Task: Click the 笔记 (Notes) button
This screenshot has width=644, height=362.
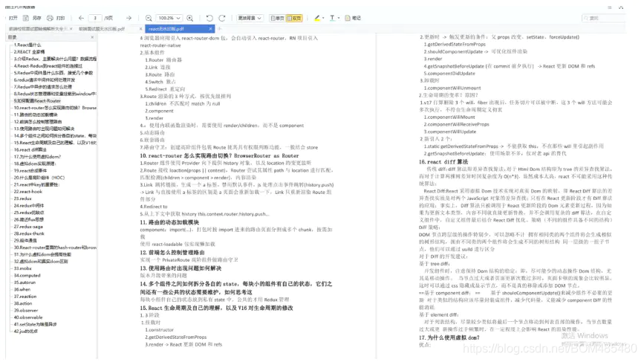Action: point(353,18)
